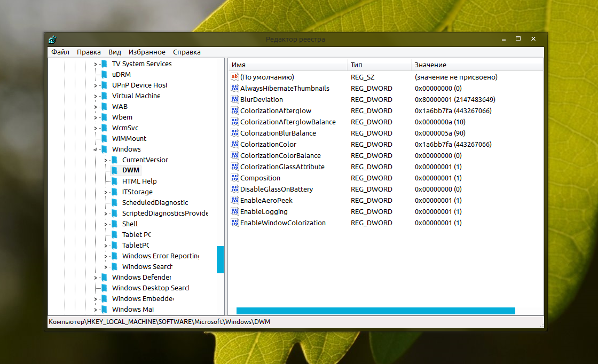Click the Windows Defender folder icon
The height and width of the screenshot is (364, 598).
point(104,277)
